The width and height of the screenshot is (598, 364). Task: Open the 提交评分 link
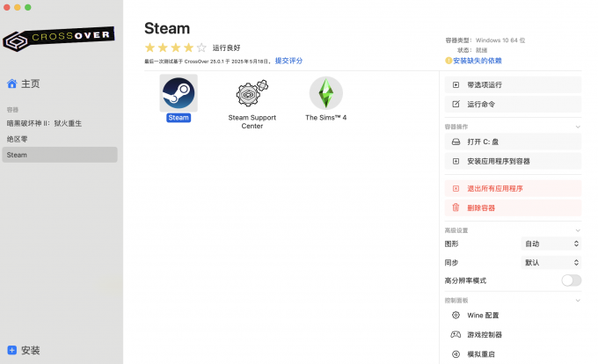pyautogui.click(x=288, y=61)
